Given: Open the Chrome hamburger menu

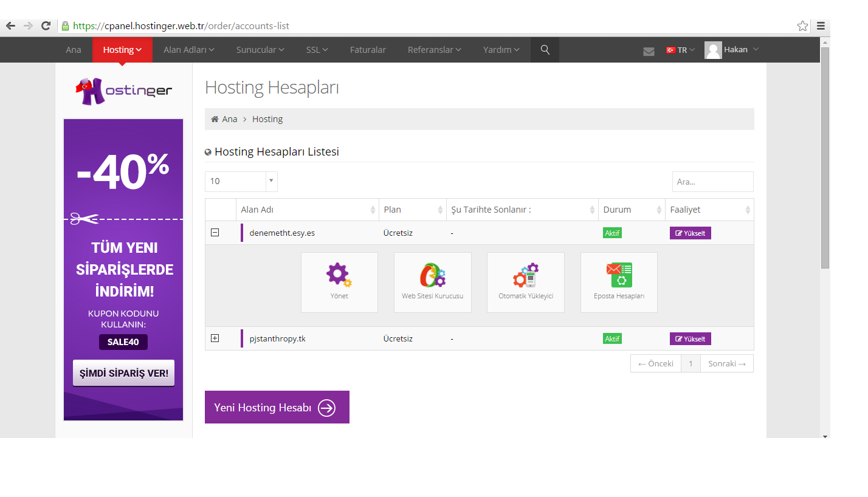Looking at the screenshot, I should tap(821, 26).
